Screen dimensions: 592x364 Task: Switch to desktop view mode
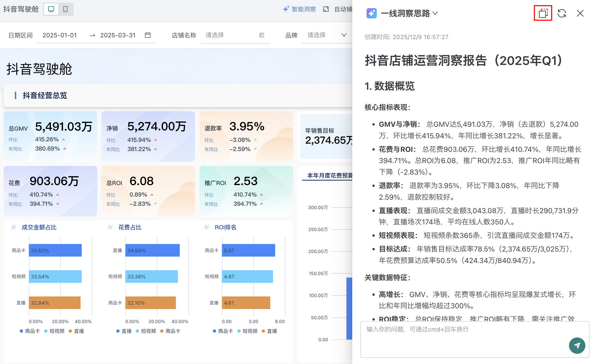coord(51,9)
